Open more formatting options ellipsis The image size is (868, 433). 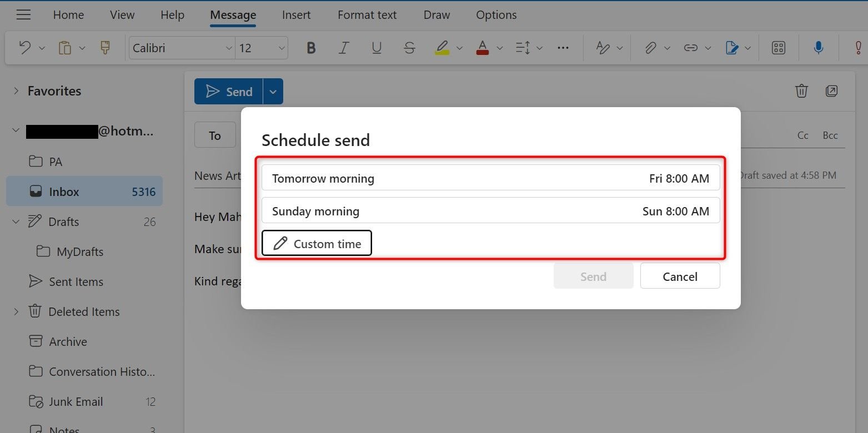coord(563,48)
